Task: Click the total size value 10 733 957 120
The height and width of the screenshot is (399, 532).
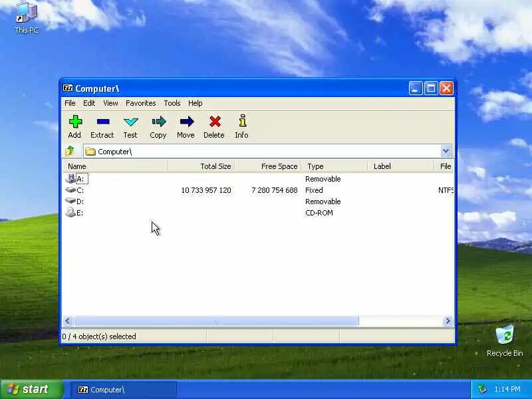Action: point(206,190)
